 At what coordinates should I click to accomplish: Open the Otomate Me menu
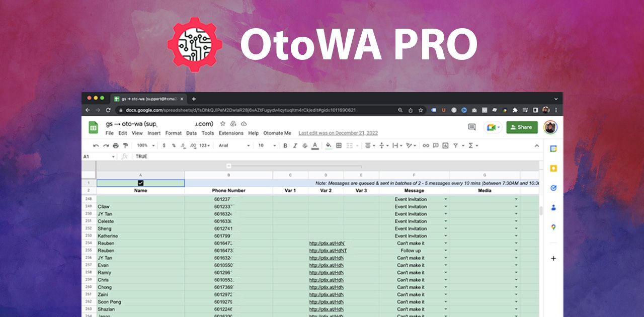click(x=277, y=133)
